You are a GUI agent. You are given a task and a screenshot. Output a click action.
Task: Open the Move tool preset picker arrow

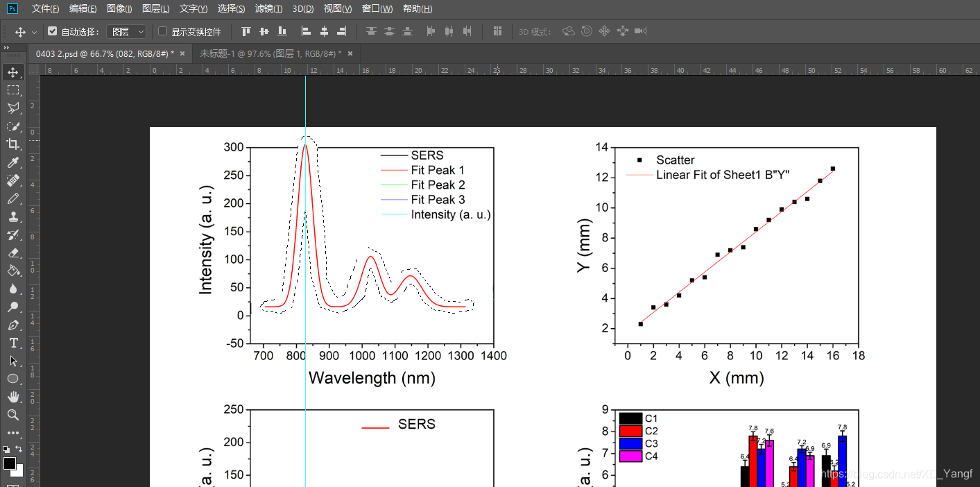(34, 32)
